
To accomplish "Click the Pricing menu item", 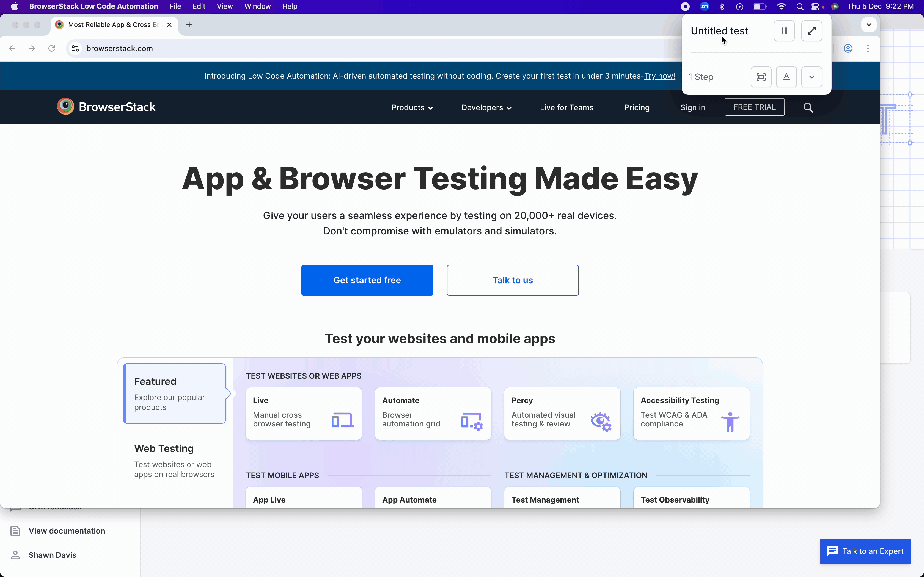I will pos(637,107).
